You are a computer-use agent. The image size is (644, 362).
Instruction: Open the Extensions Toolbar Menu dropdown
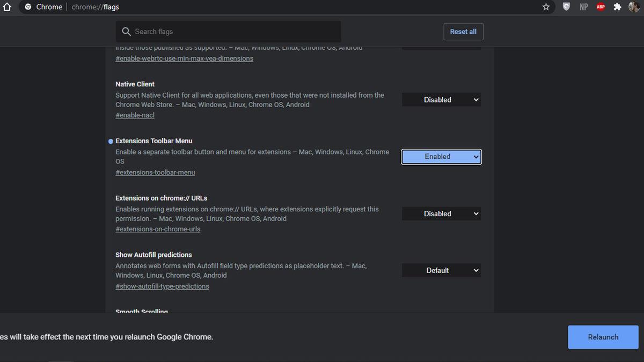pos(441,157)
